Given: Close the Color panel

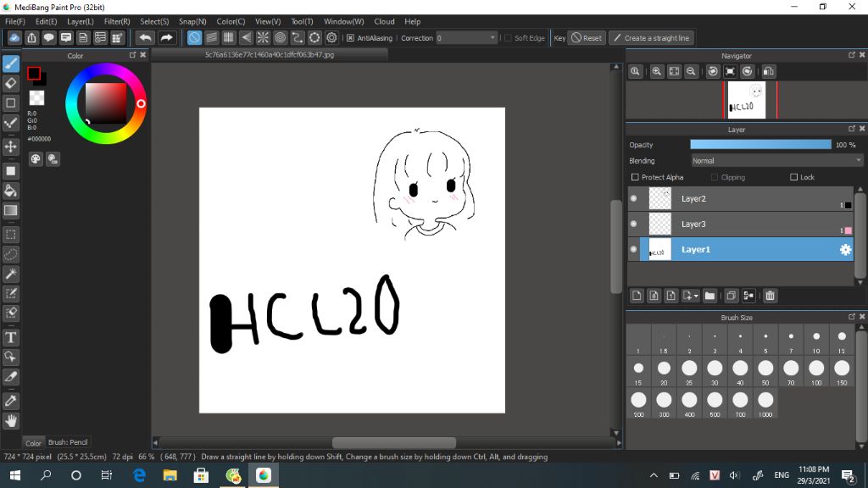Looking at the screenshot, I should (x=142, y=55).
